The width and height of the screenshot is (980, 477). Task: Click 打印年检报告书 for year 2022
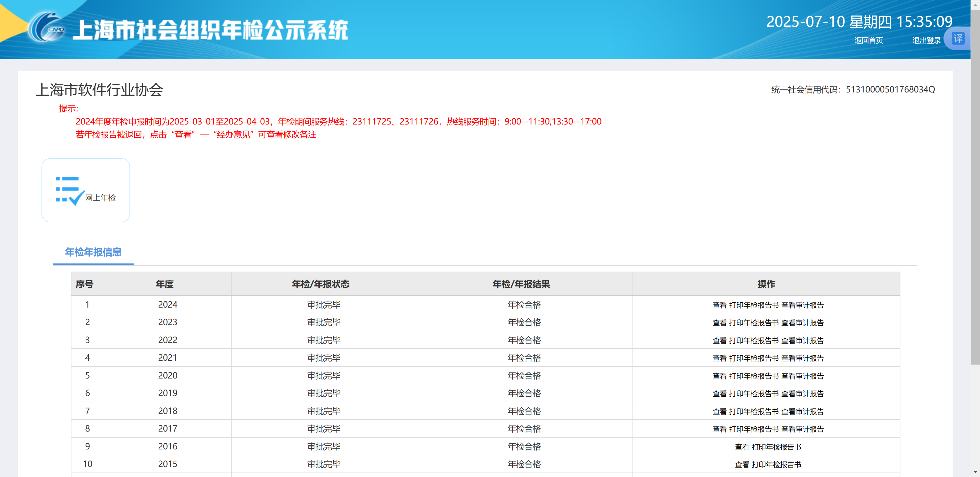(754, 340)
